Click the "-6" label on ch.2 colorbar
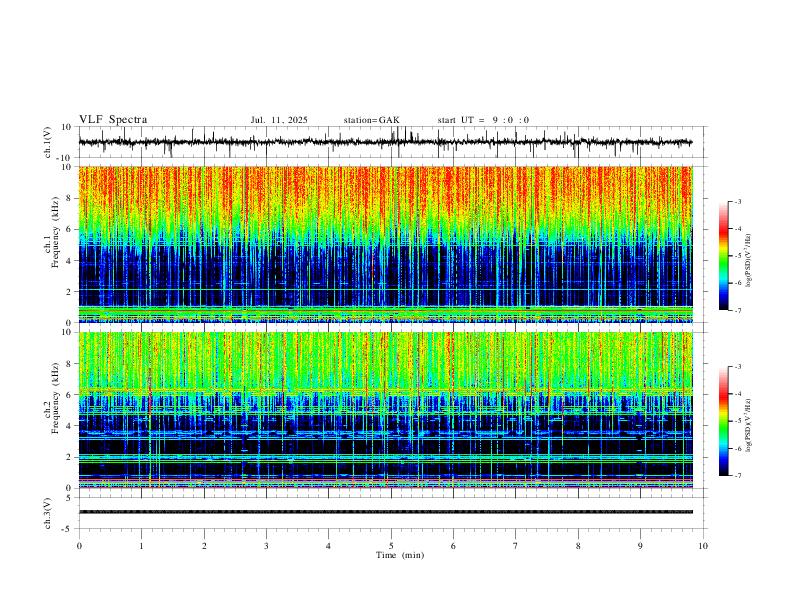The width and height of the screenshot is (792, 612). pyautogui.click(x=737, y=448)
